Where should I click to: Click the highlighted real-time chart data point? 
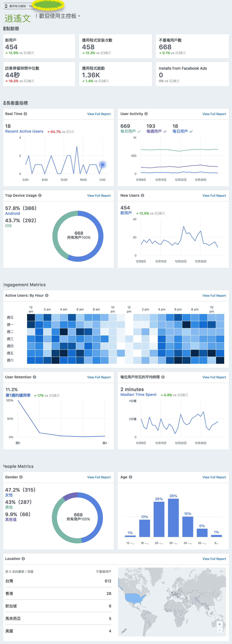pos(102,165)
